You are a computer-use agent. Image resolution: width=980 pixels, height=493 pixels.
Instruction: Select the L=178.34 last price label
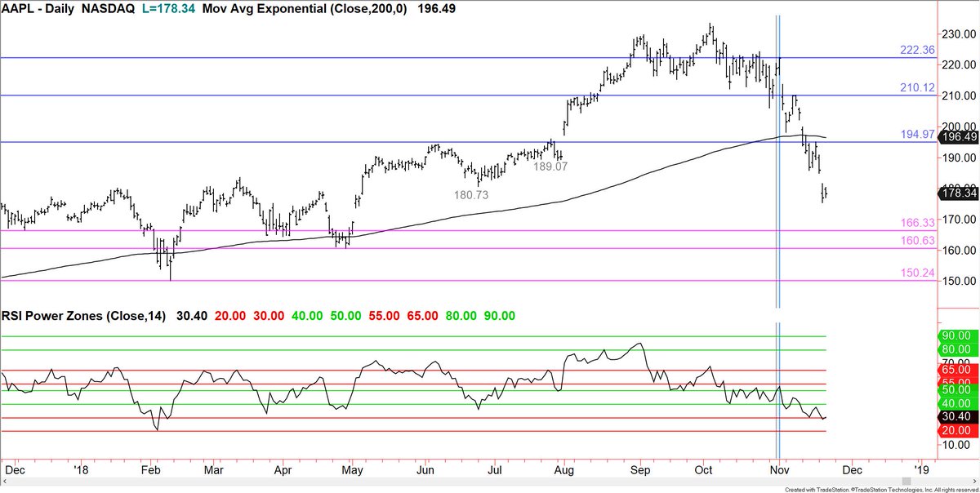coord(171,9)
